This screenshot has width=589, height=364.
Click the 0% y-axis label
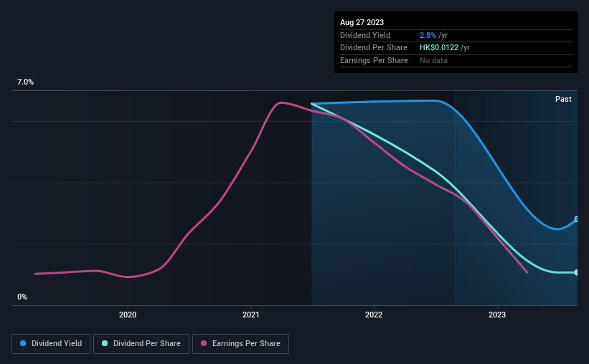point(22,297)
